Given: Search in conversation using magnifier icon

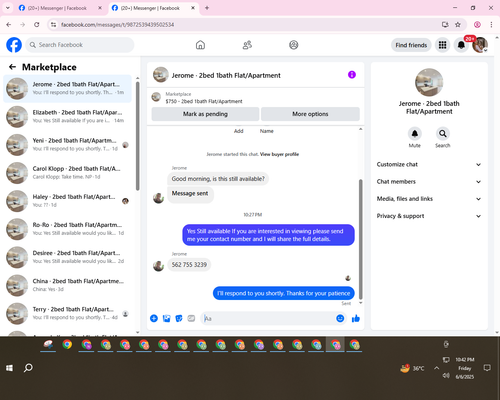Looking at the screenshot, I should click(442, 134).
